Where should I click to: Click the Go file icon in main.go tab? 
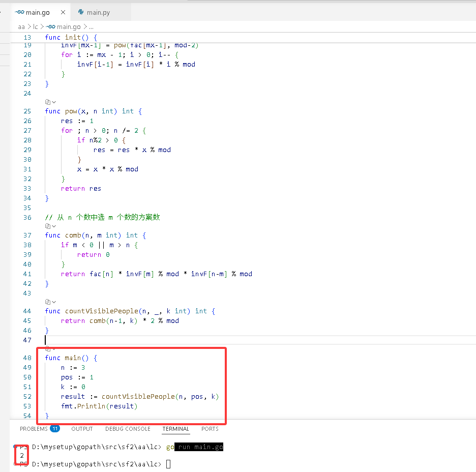coord(20,12)
